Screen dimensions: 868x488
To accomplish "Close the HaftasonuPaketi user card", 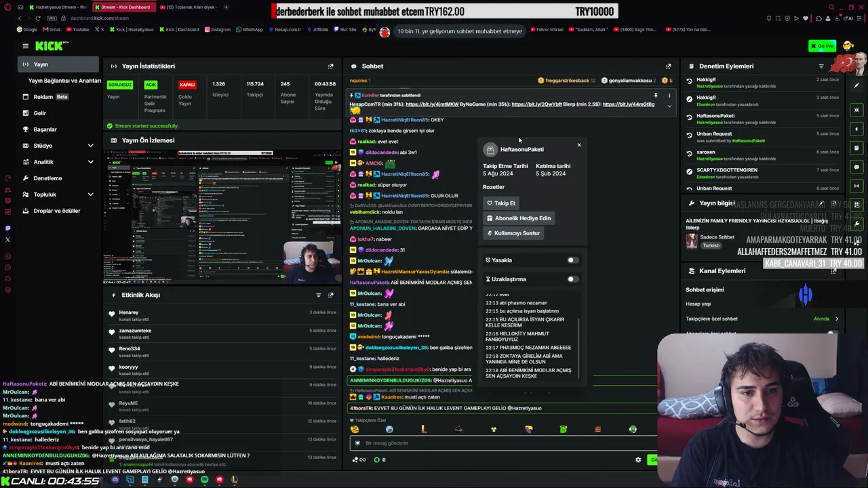I will pos(579,144).
